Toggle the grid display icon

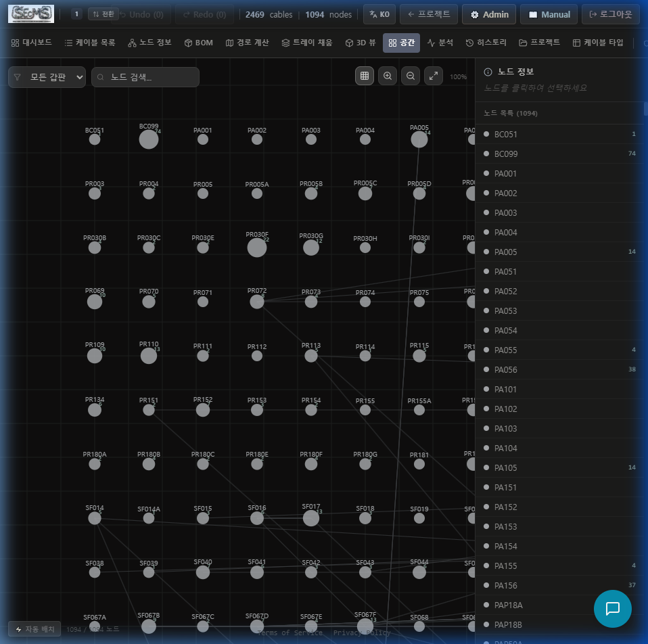pyautogui.click(x=364, y=76)
